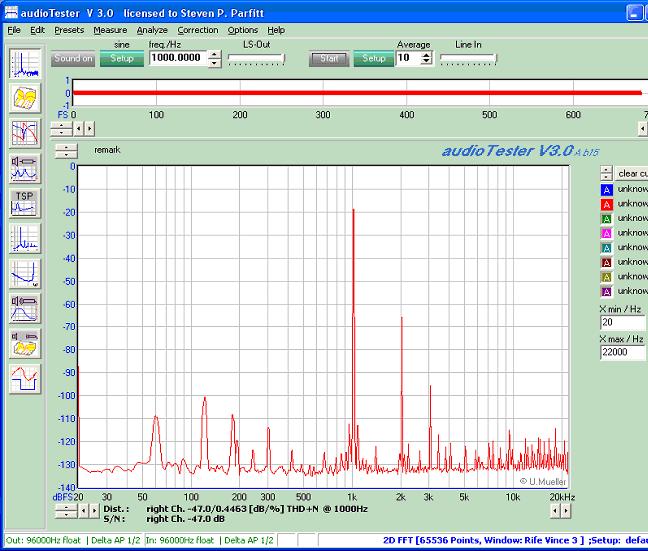The height and width of the screenshot is (551, 648).
Task: Click the Average field showing 10
Action: point(408,58)
